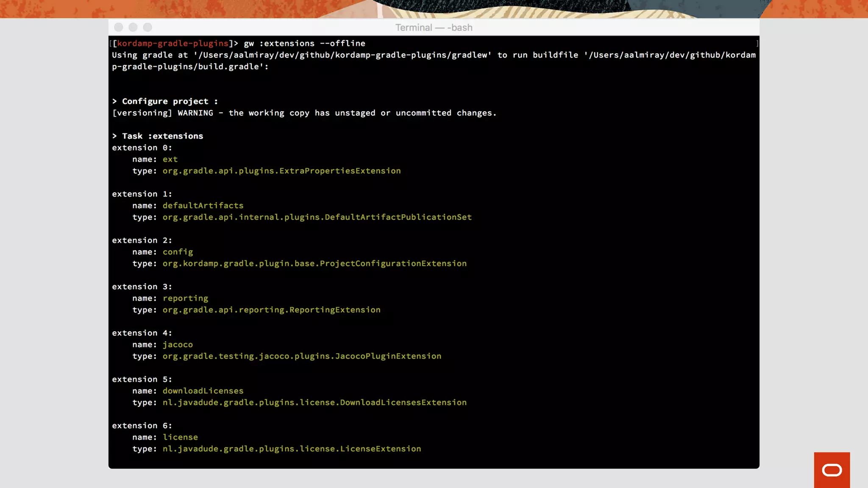The height and width of the screenshot is (488, 868).
Task: Click the ProjectConfigurationExtension type text
Action: [314, 263]
